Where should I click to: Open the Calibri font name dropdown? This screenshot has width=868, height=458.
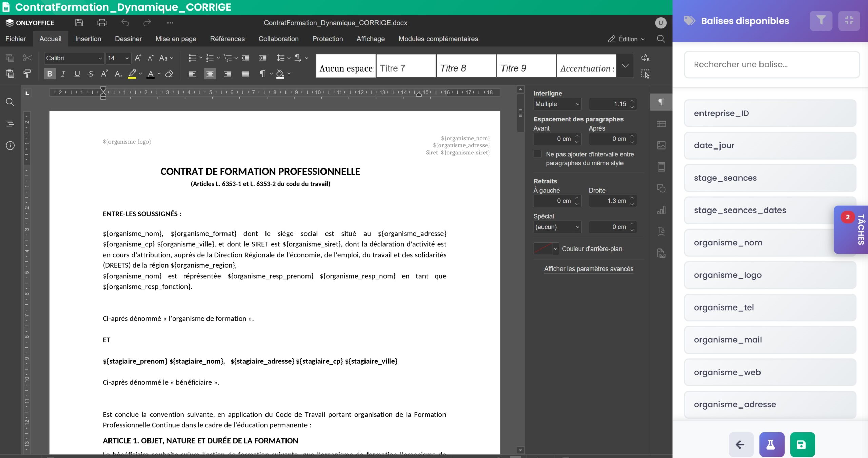click(x=100, y=58)
